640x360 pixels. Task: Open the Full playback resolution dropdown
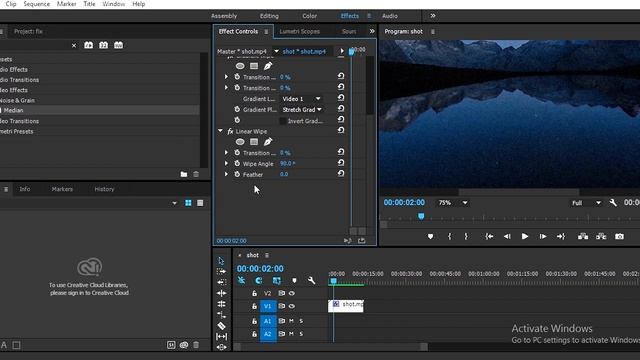coord(586,203)
